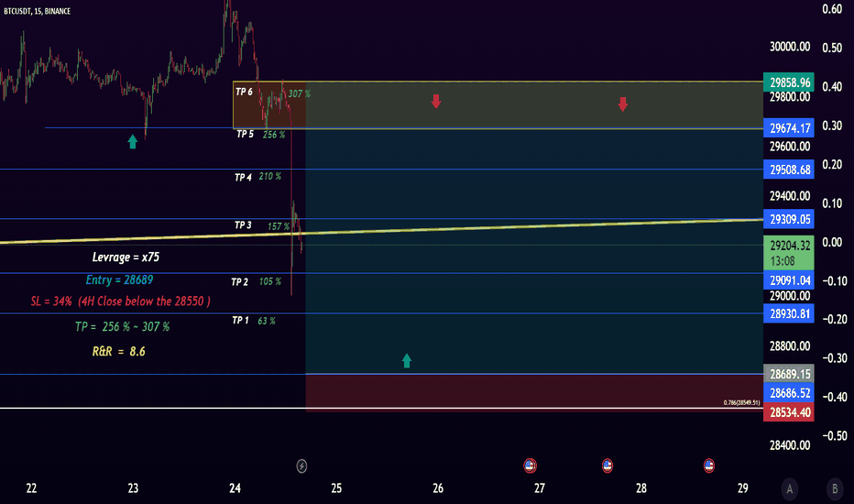
Task: Click the 0.786(28549.51) fib level label
Action: [x=742, y=402]
